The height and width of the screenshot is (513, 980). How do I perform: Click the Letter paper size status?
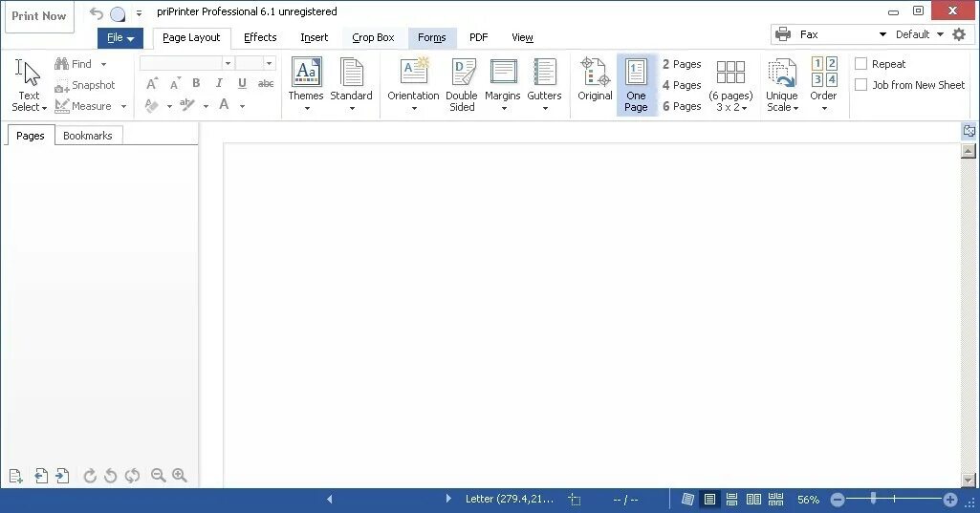click(510, 500)
